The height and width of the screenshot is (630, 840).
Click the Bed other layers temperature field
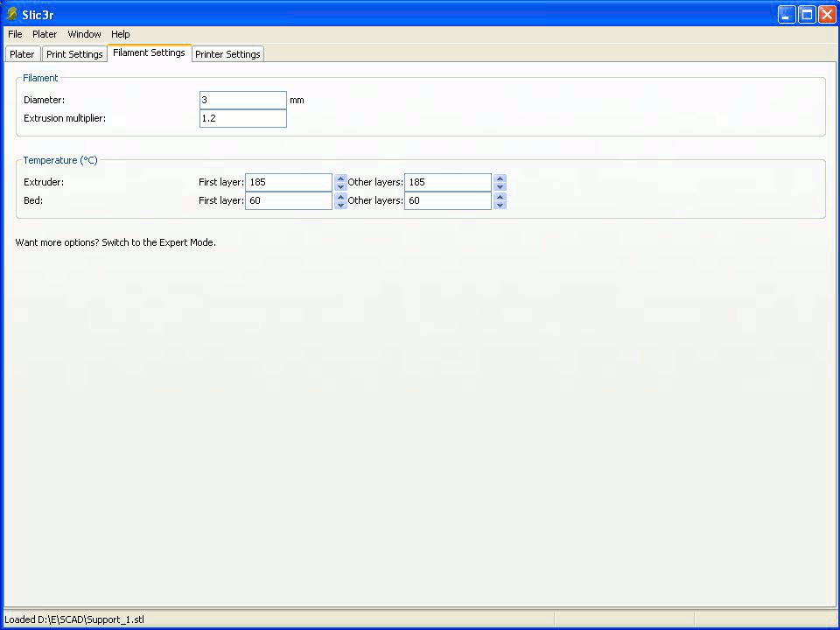click(448, 200)
